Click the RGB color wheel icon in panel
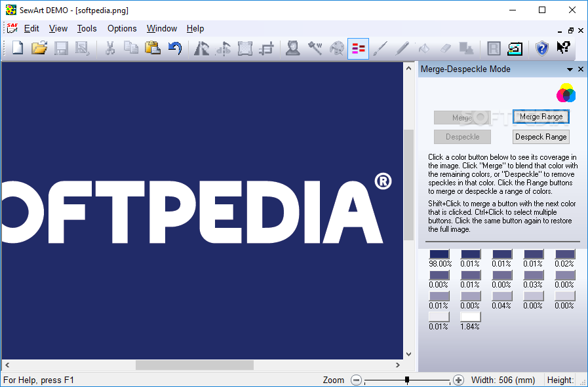 pos(566,93)
